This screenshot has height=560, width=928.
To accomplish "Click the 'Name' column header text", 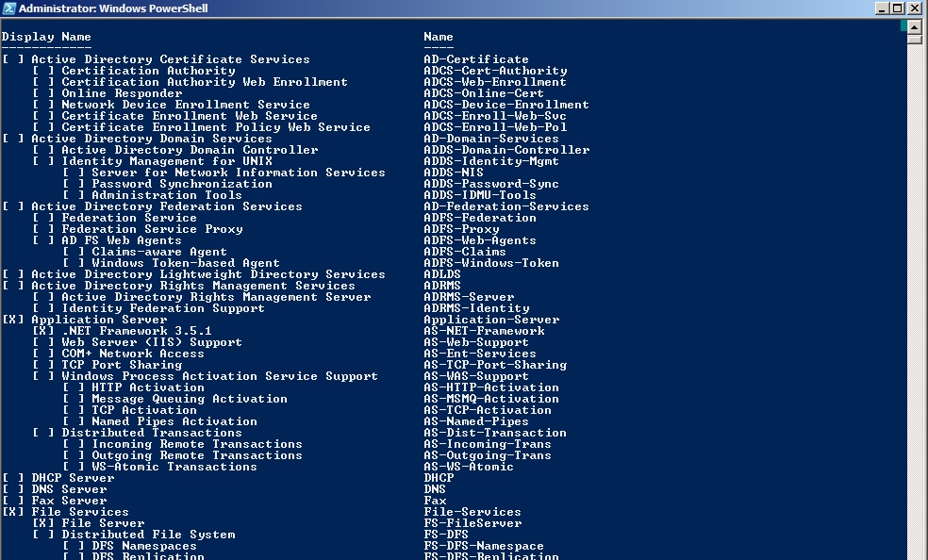I will [439, 37].
